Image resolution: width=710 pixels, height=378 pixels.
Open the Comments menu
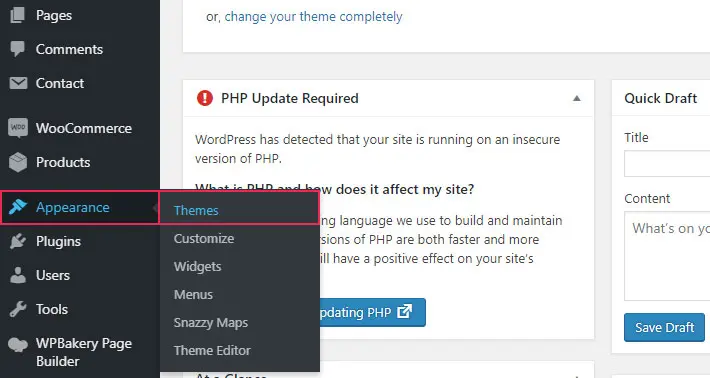point(69,49)
